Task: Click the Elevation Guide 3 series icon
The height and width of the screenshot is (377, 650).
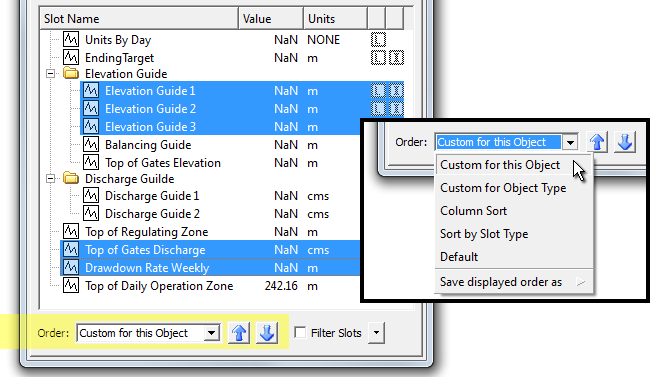Action: [91, 126]
